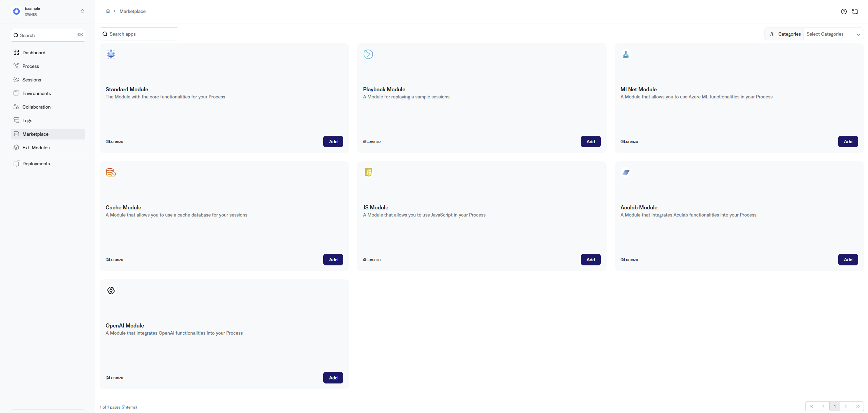Viewport: 868px width, 413px height.
Task: Click the Cache Module database icon
Action: tap(111, 172)
